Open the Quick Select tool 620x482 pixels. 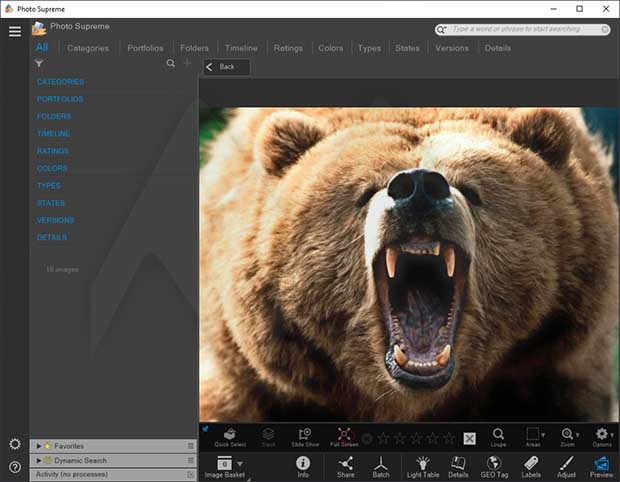(x=230, y=438)
